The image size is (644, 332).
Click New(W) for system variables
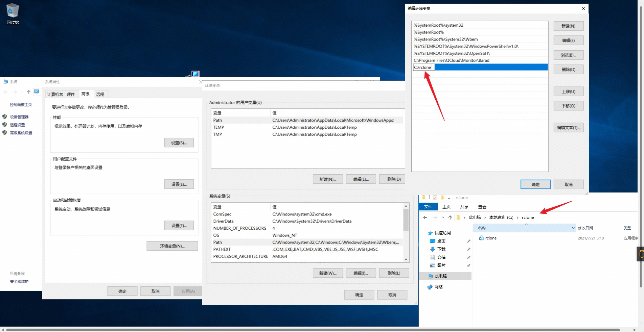328,273
